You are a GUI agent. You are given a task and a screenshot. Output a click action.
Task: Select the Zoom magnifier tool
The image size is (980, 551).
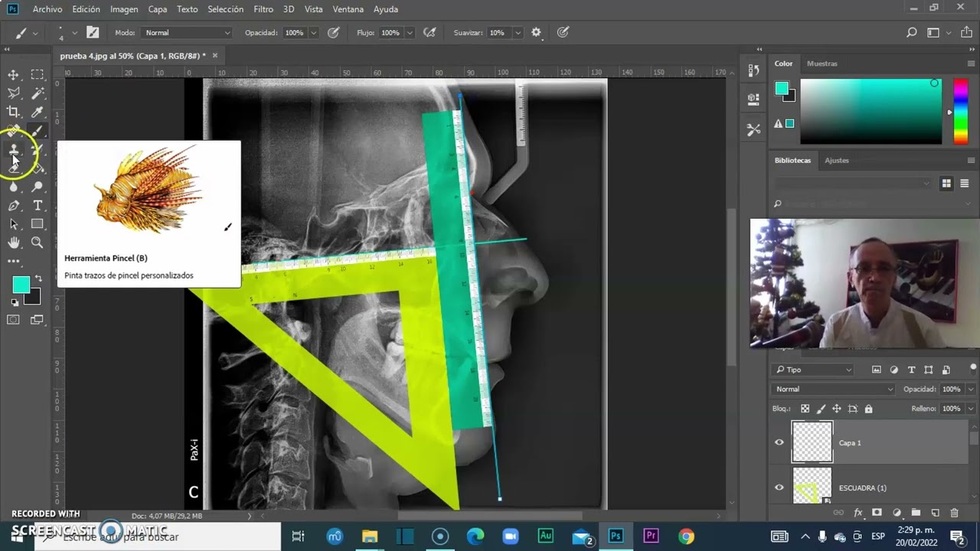point(37,243)
